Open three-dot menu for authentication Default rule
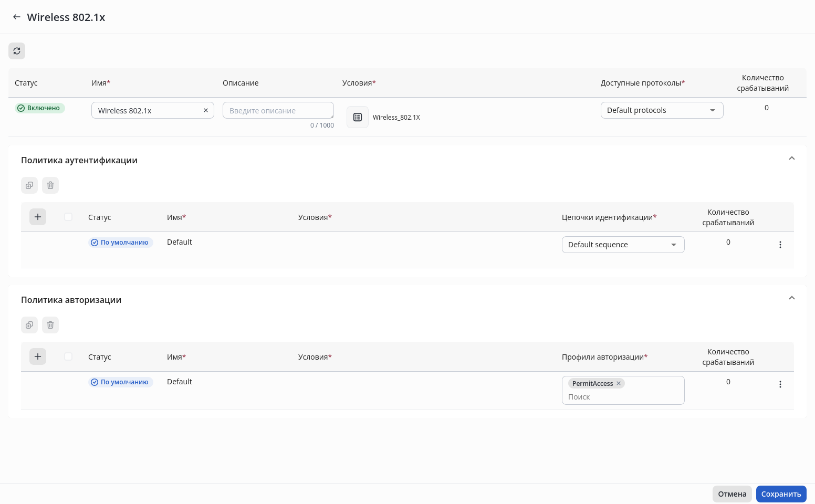Viewport: 815px width, 504px height. tap(780, 245)
